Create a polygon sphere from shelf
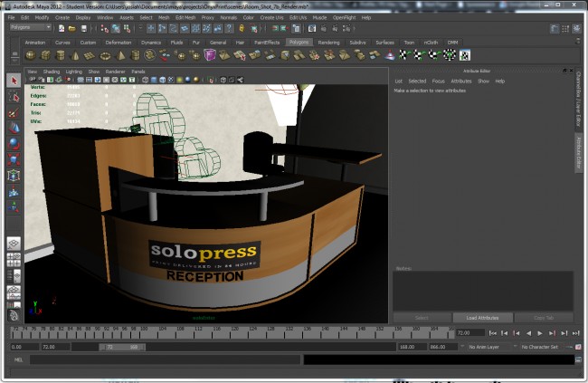This screenshot has width=588, height=383. click(x=31, y=55)
